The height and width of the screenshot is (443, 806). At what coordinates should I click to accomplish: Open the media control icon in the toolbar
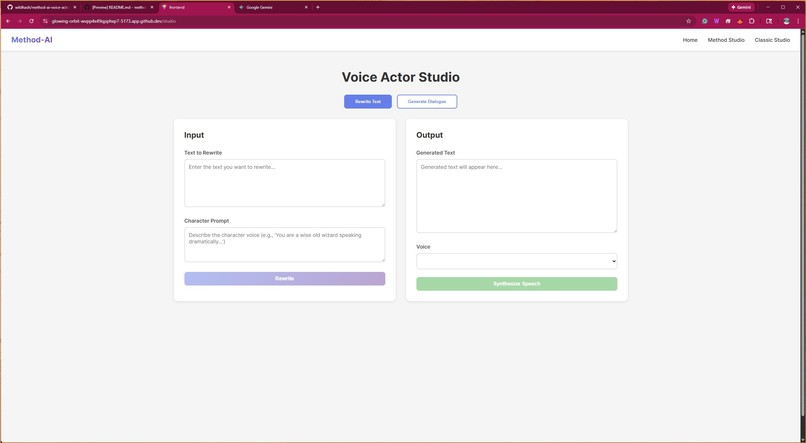click(769, 21)
